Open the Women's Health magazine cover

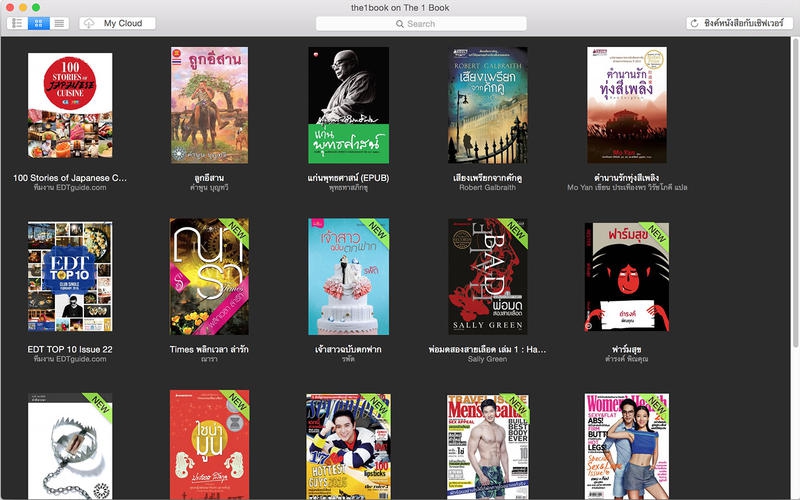(627, 446)
